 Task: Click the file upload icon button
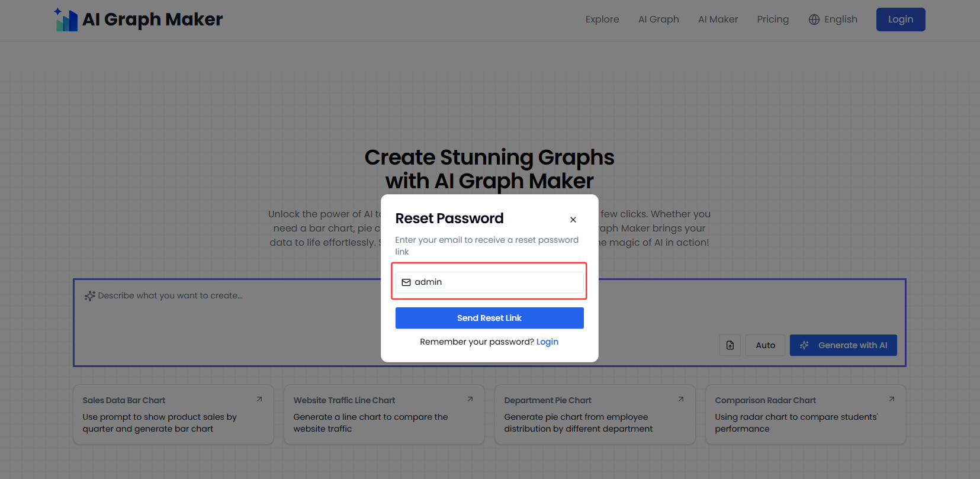tap(730, 345)
